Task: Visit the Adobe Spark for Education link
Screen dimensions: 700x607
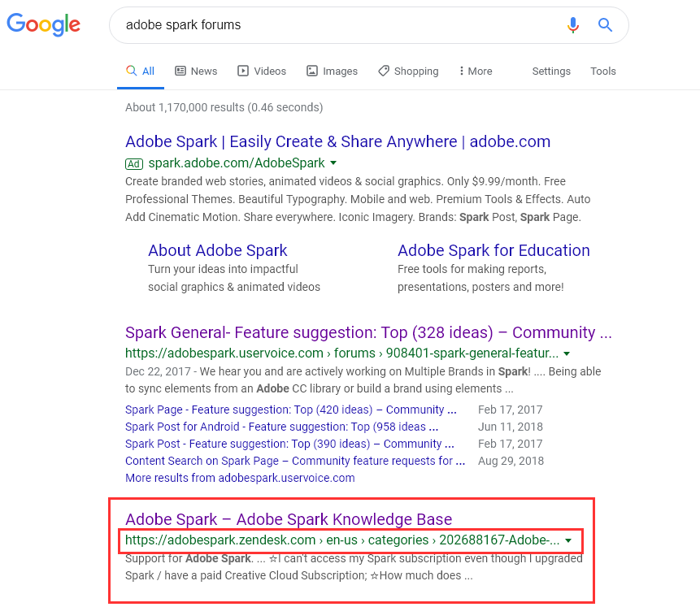Action: pyautogui.click(x=493, y=250)
